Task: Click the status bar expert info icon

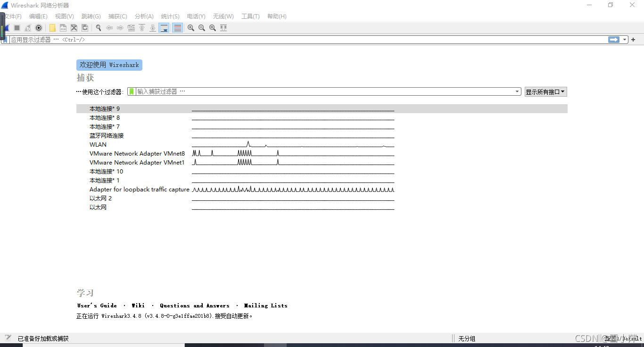Action: 8,338
